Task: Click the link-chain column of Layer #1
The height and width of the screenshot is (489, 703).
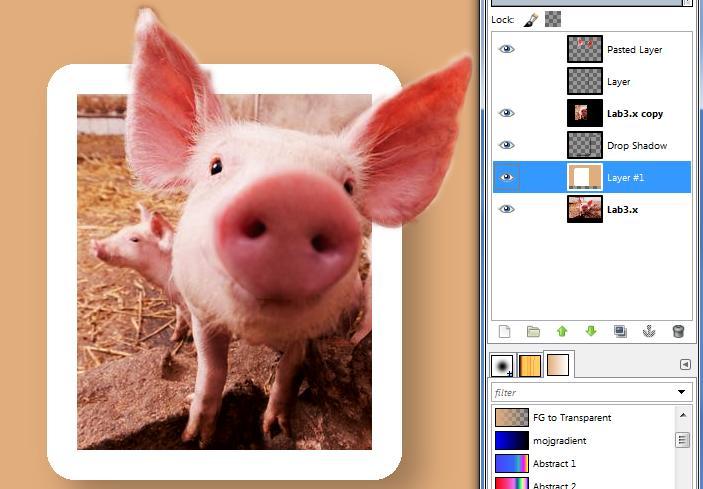Action: click(529, 177)
